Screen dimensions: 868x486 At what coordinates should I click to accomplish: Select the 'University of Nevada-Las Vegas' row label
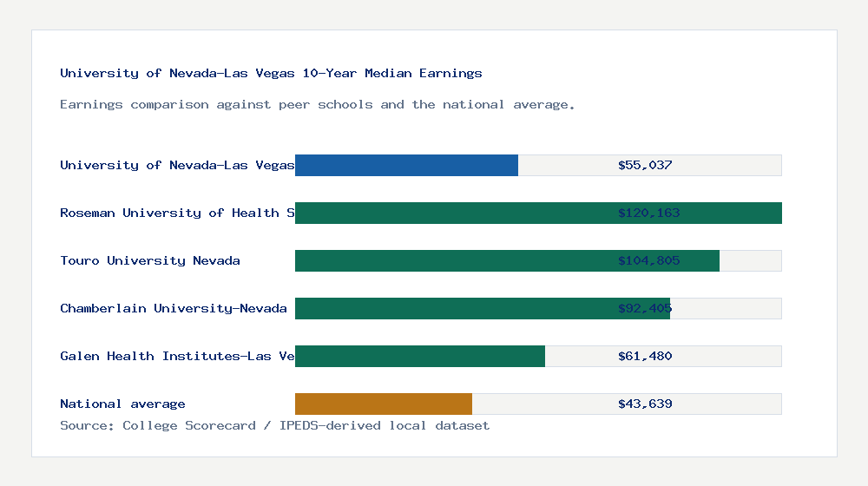(177, 165)
